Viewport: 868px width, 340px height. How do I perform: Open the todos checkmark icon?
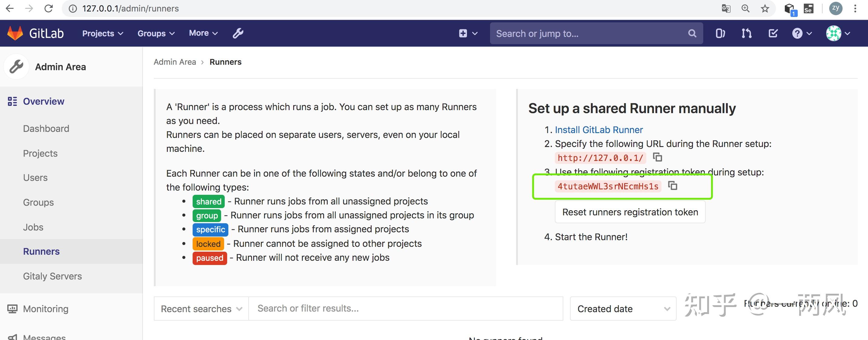point(773,33)
